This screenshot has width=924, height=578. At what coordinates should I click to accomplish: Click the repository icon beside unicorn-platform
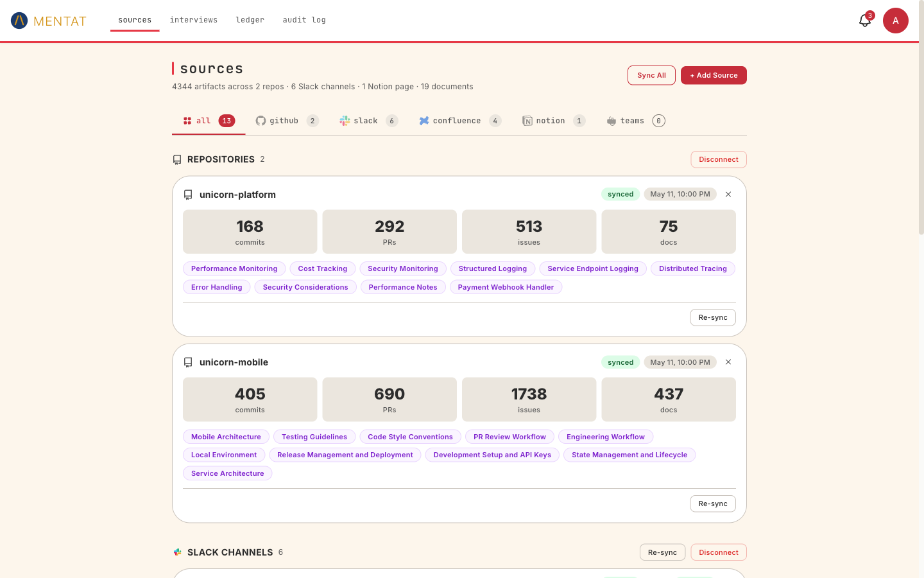tap(188, 195)
